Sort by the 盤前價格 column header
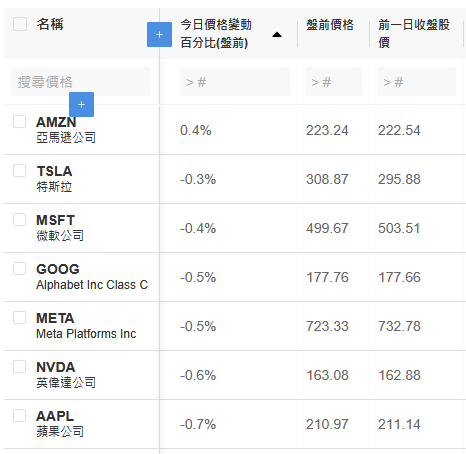This screenshot has width=466, height=454. tap(330, 25)
